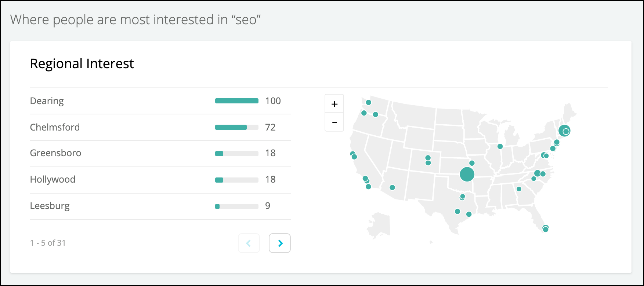Select the Hollywood row

160,180
